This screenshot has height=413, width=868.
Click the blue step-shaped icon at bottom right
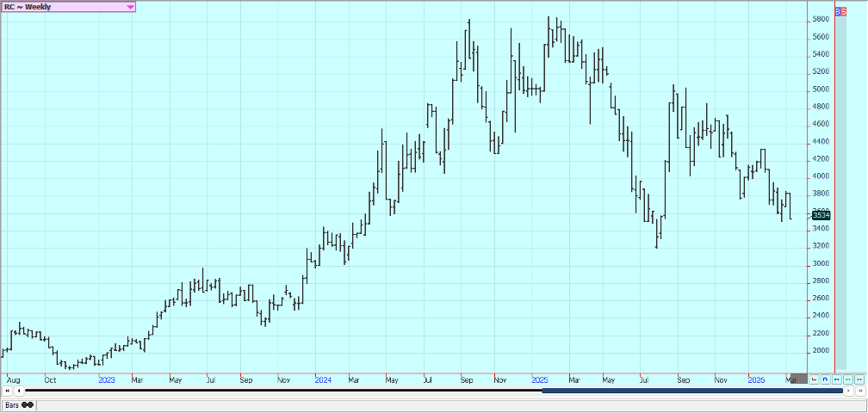[826, 379]
